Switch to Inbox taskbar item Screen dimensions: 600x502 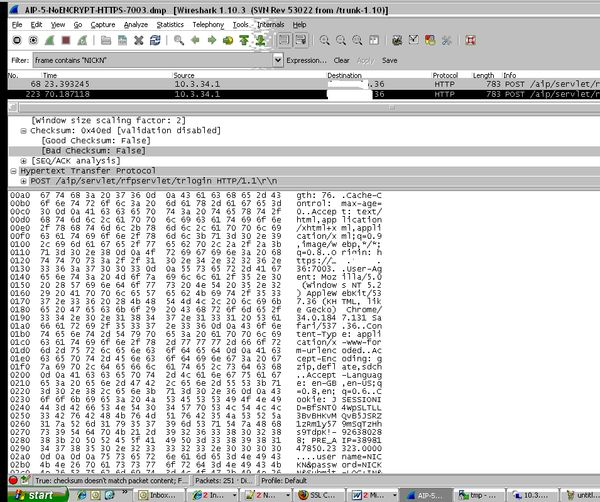(161, 495)
